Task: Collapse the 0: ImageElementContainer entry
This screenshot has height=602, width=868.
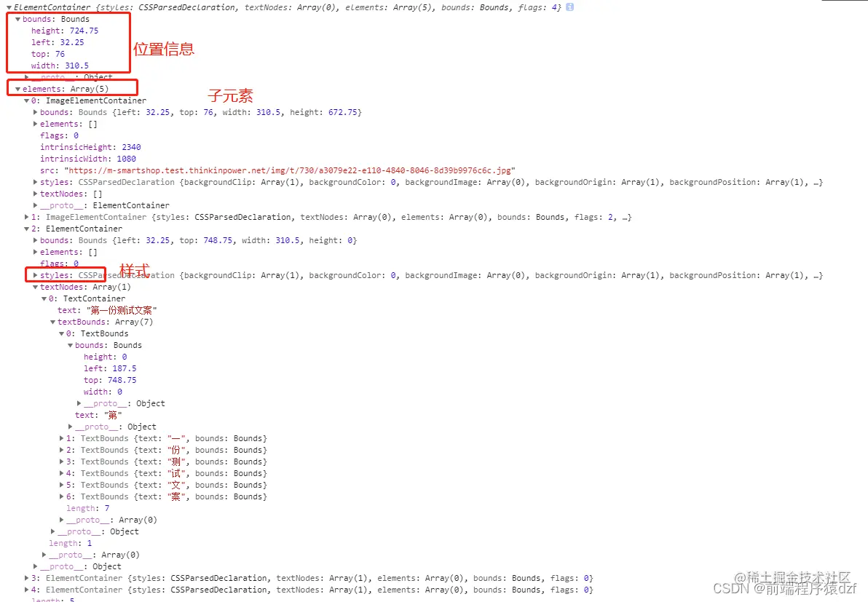Action: [x=26, y=100]
